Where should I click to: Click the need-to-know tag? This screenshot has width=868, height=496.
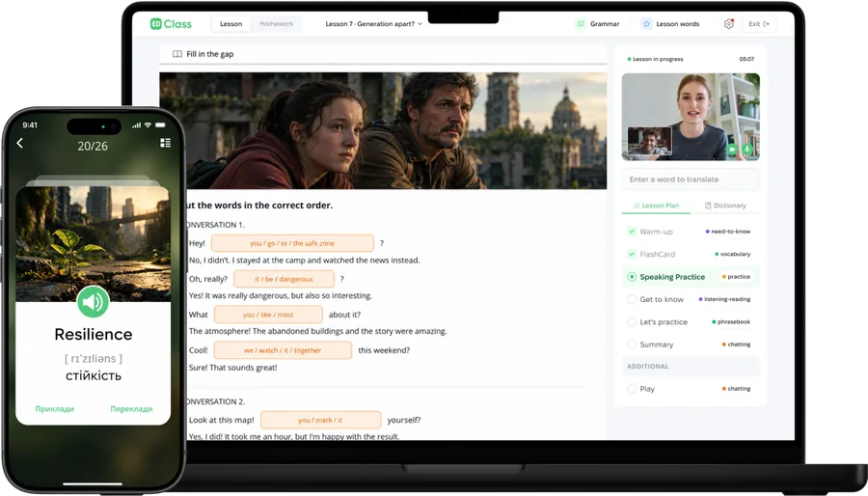click(728, 232)
